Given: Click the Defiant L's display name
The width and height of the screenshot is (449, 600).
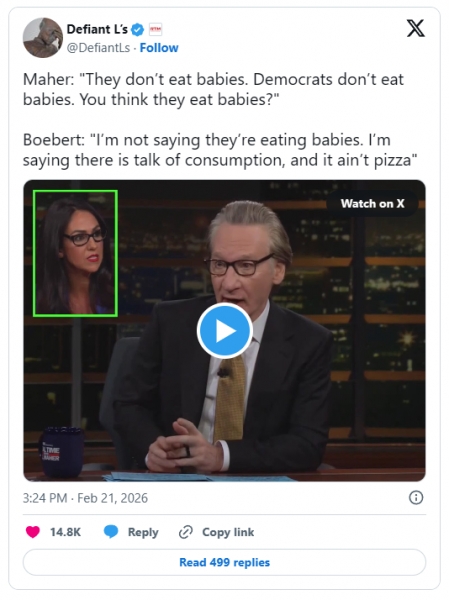Looking at the screenshot, I should tap(97, 29).
